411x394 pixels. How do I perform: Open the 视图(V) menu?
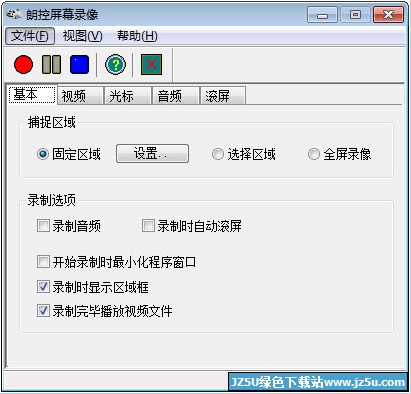coord(82,36)
